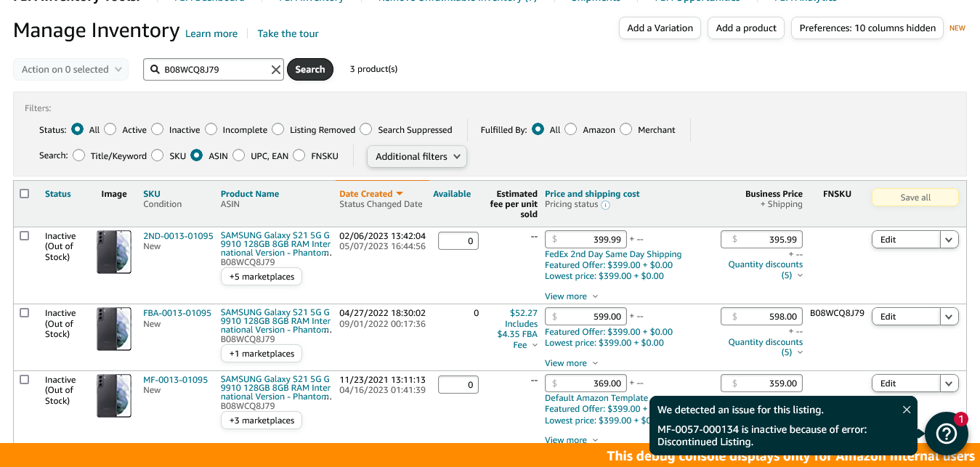Edit the 598.00 business price field
Image resolution: width=980 pixels, height=467 pixels.
click(x=761, y=317)
